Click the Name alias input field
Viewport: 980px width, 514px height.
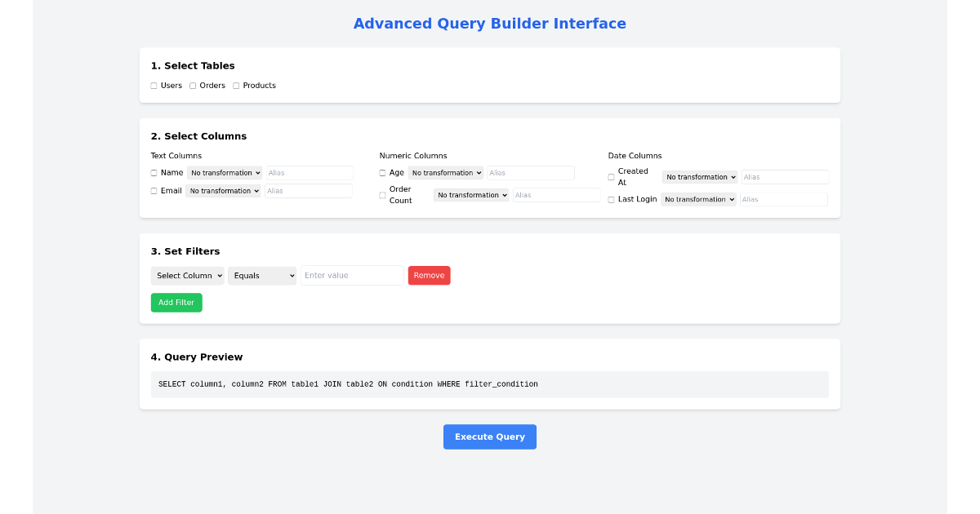pyautogui.click(x=309, y=172)
